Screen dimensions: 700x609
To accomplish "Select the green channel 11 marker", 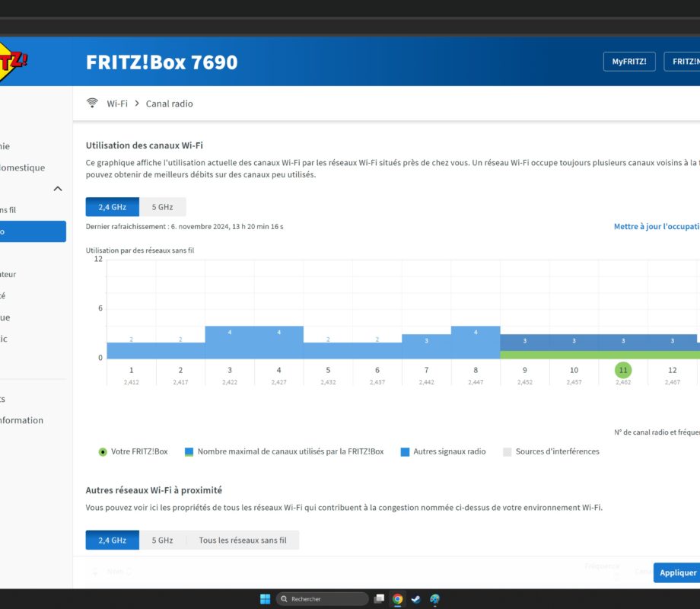I will pyautogui.click(x=623, y=370).
